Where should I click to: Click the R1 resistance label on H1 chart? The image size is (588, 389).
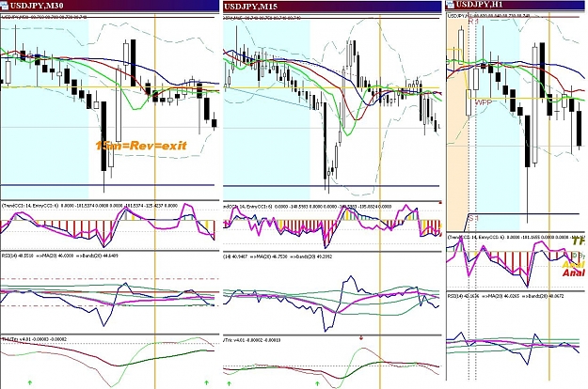coord(473,22)
